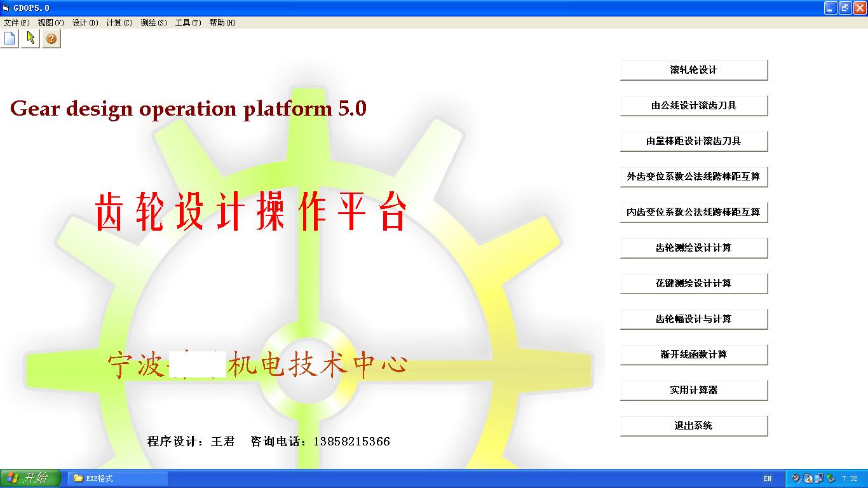
Task: Click the 程序设计：王君 text
Action: pos(191,441)
